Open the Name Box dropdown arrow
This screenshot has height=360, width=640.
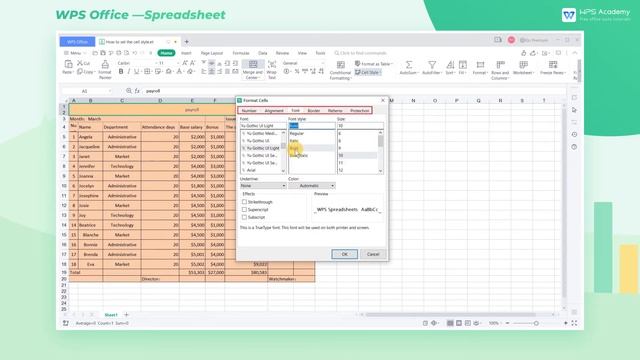click(x=110, y=91)
